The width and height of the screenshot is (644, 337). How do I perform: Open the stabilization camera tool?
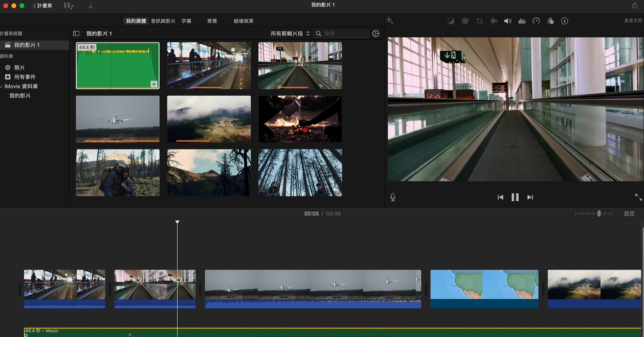pyautogui.click(x=494, y=21)
